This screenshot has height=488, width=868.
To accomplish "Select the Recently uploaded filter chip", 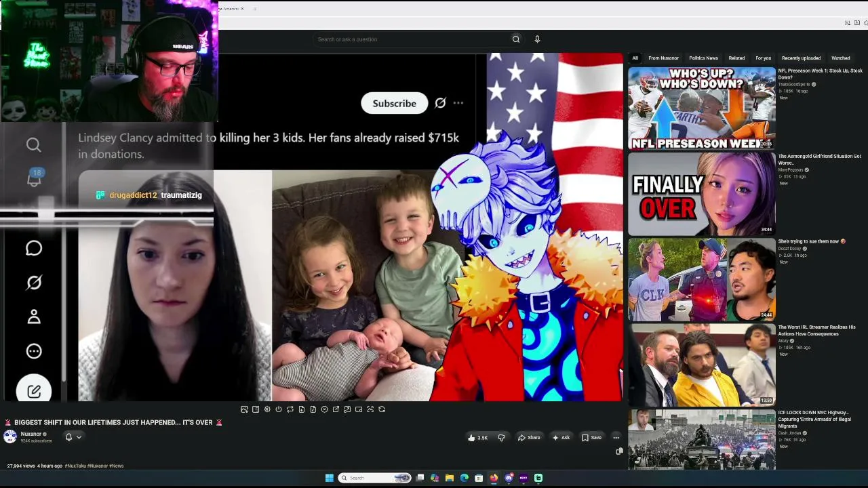I will point(801,58).
